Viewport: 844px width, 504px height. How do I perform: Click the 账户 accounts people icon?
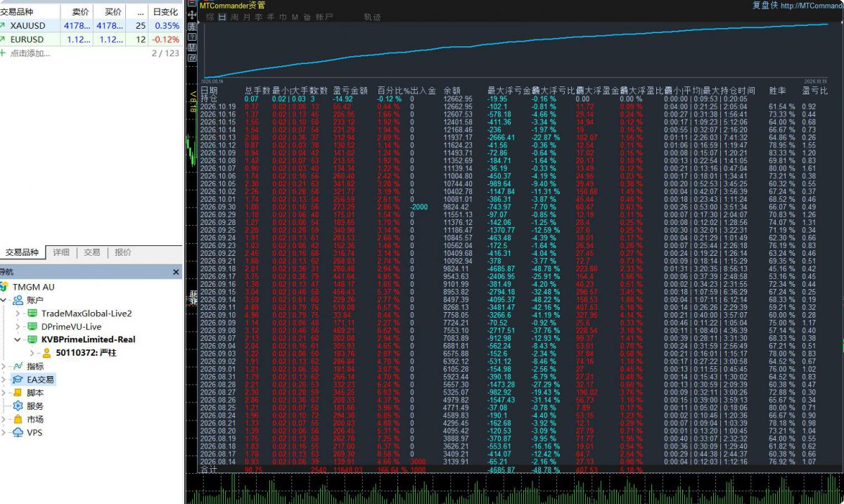[x=18, y=300]
